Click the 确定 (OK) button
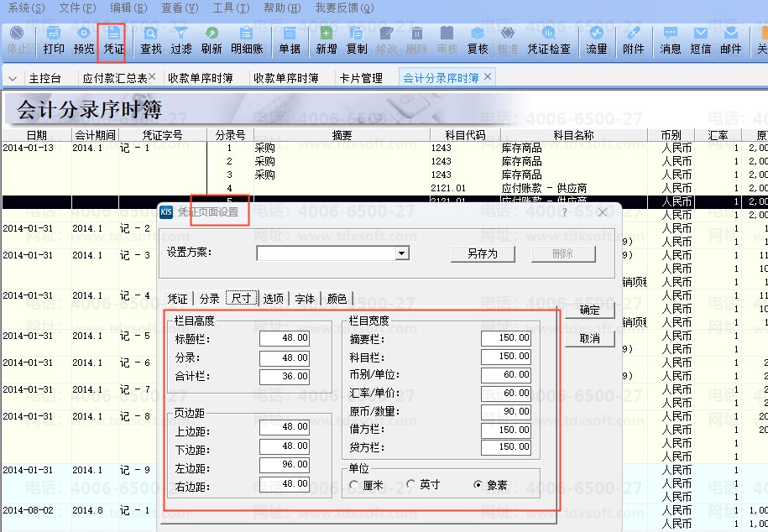The width and height of the screenshot is (768, 532). (x=590, y=310)
